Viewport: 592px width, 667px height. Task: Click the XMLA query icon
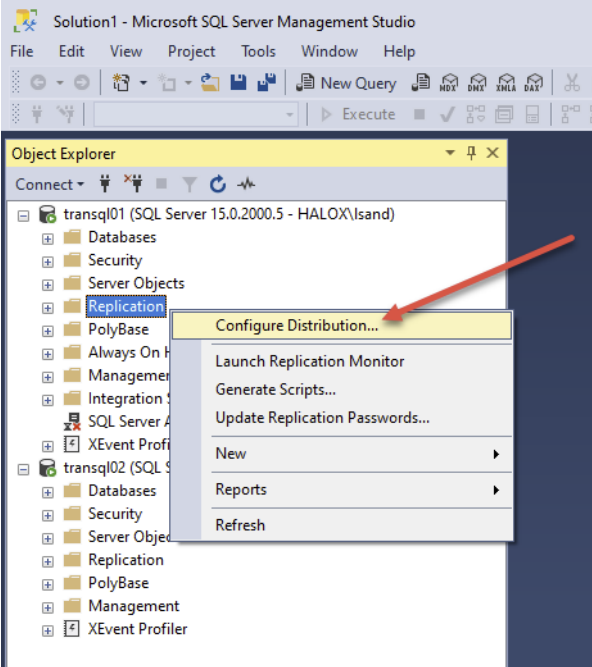(x=506, y=83)
